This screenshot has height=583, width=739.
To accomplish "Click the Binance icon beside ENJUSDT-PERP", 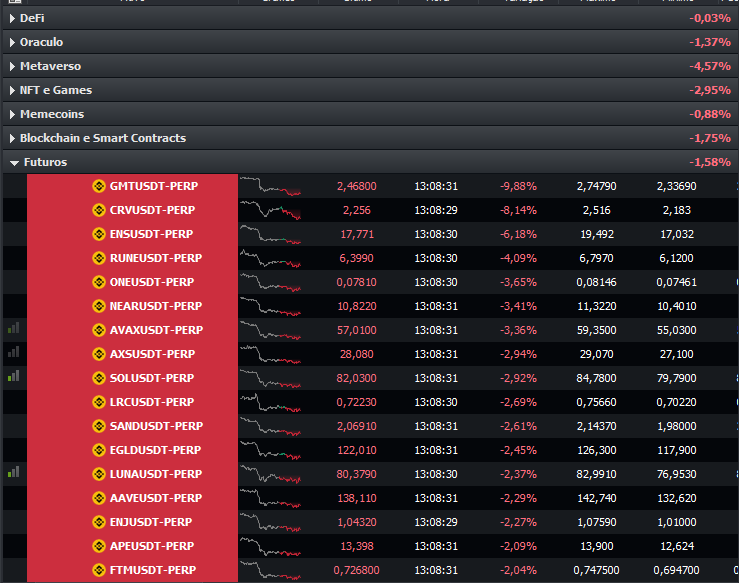I will coord(99,522).
